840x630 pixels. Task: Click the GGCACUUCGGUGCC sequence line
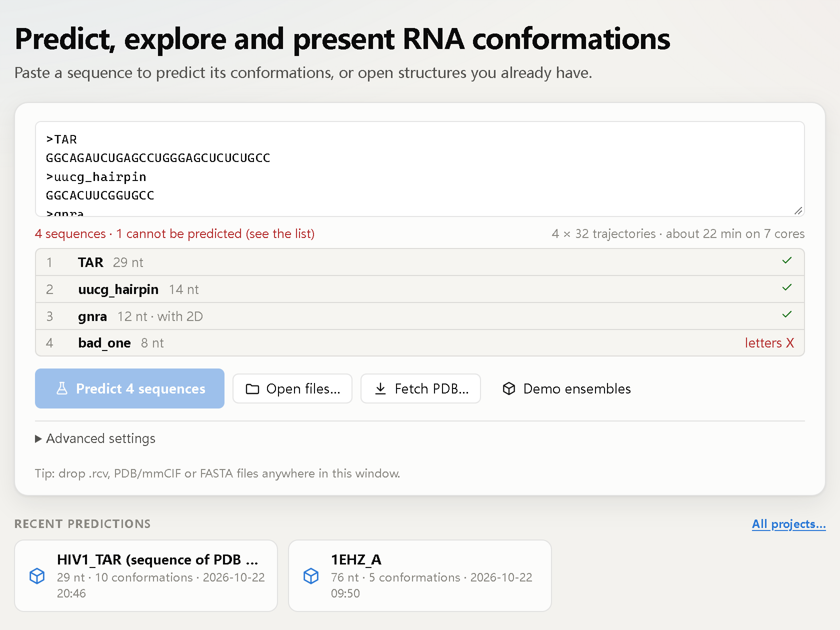(100, 195)
